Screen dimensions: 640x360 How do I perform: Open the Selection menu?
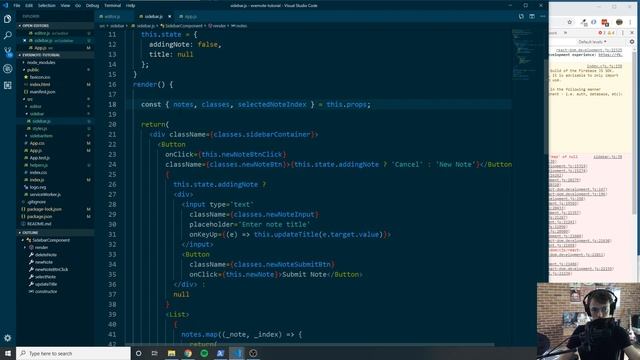pos(47,5)
